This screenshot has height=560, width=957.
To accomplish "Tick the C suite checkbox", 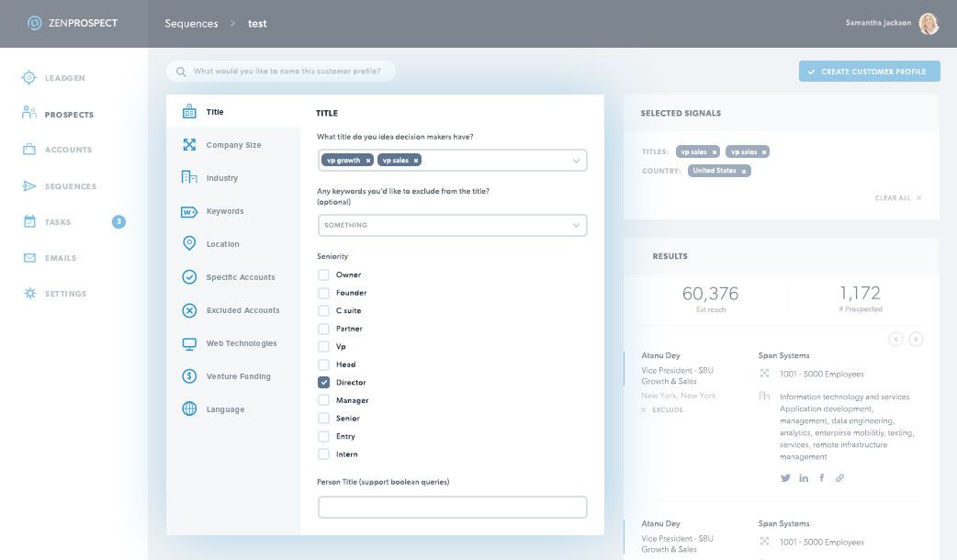I will 323,311.
